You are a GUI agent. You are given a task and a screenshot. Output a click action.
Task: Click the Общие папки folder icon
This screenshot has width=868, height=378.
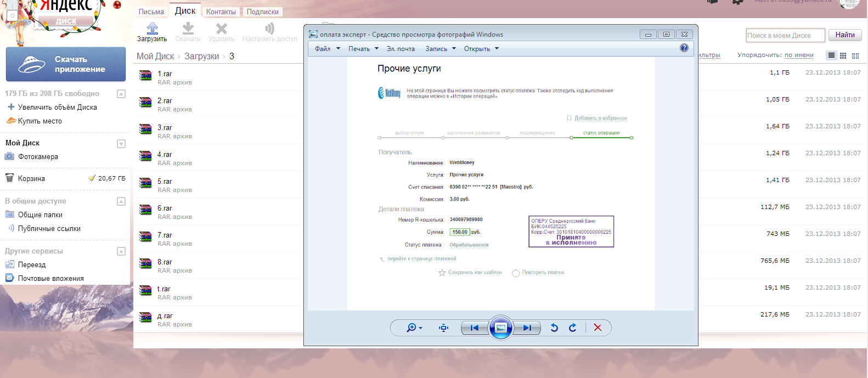[9, 215]
